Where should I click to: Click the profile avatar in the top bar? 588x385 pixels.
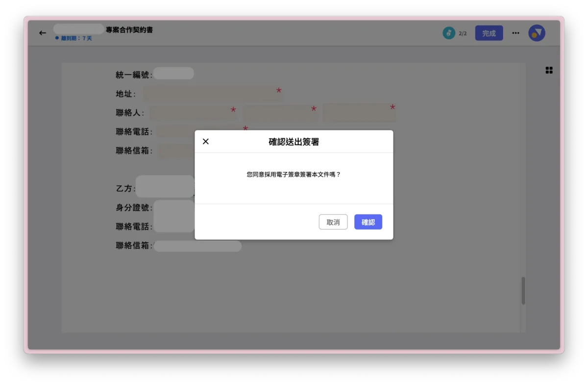(x=537, y=32)
